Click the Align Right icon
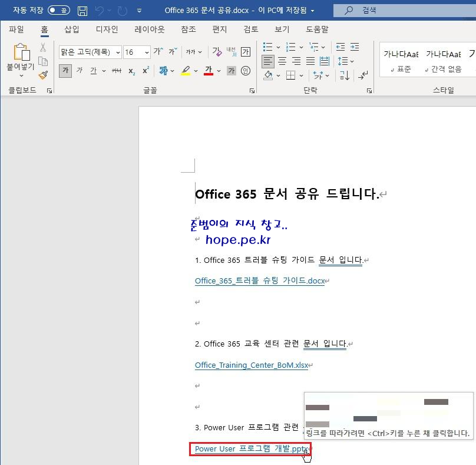The height and width of the screenshot is (465, 476). click(x=296, y=61)
